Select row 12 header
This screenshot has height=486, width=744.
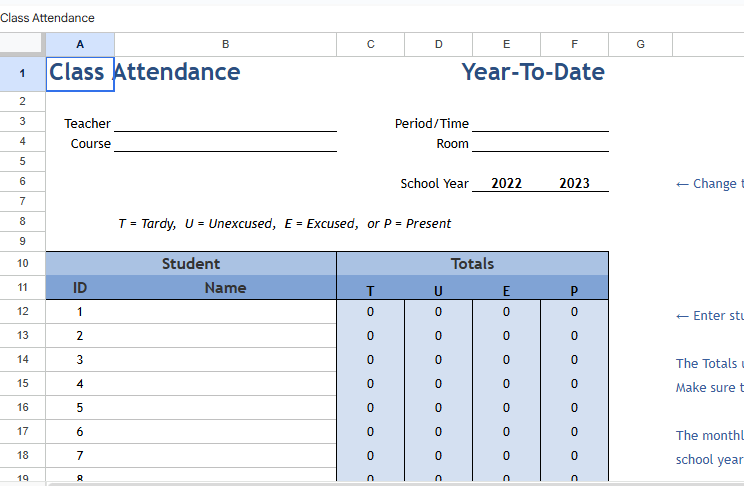pyautogui.click(x=22, y=311)
